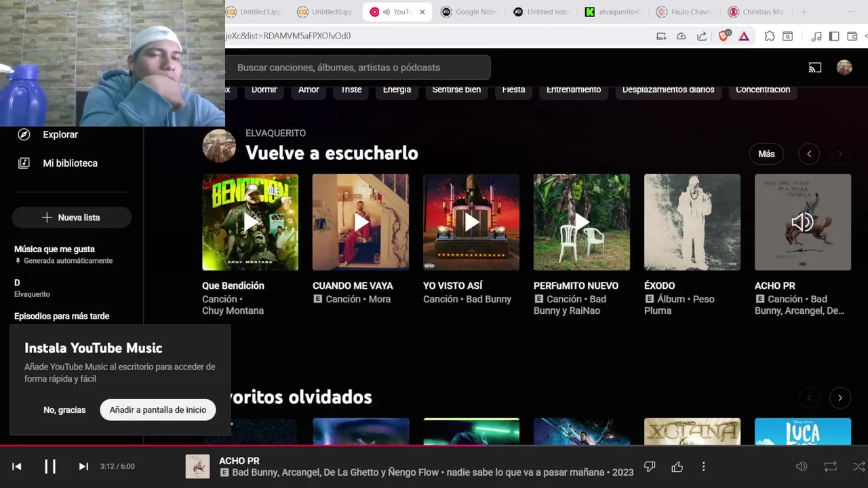Open Peso Pluma artist link
The image size is (868, 488).
pos(679,305)
